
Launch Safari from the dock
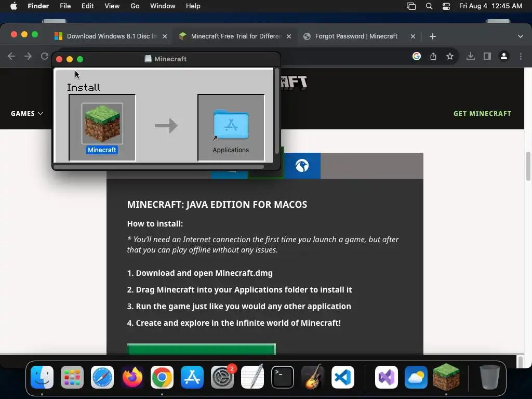(x=102, y=377)
